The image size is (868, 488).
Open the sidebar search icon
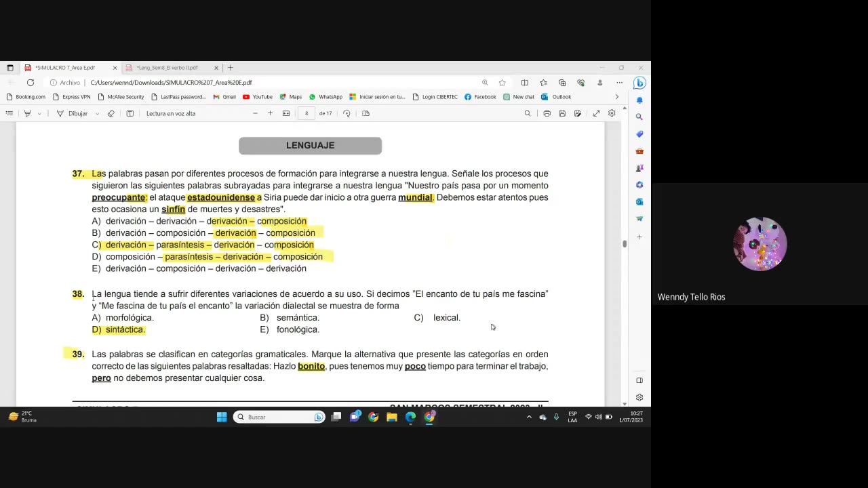coord(639,117)
